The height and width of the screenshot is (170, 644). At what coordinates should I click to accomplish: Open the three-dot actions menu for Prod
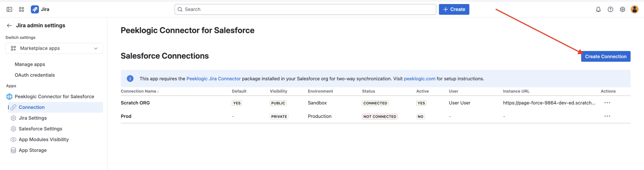[x=607, y=116]
